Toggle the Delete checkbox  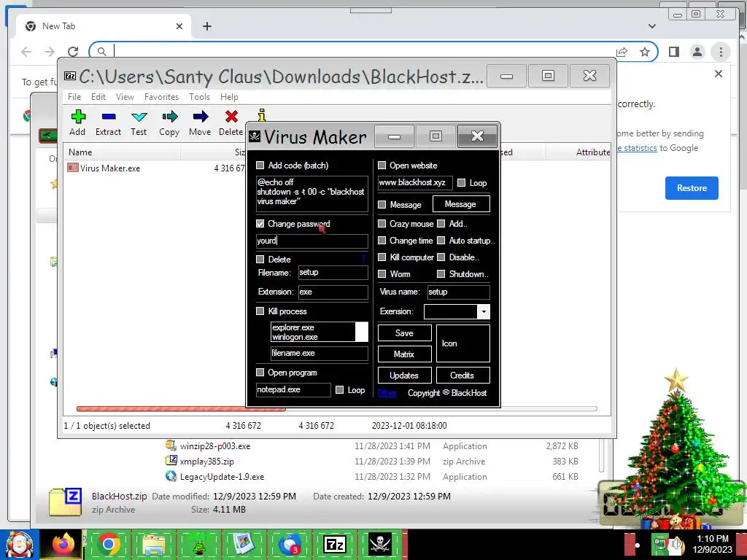click(260, 260)
